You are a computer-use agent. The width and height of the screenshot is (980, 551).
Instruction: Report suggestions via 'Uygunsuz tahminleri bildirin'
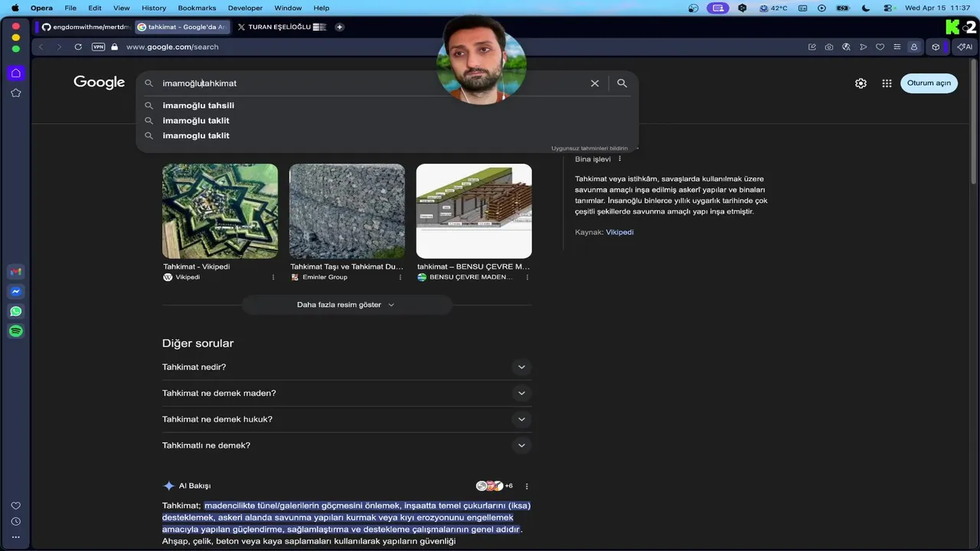[x=590, y=148]
